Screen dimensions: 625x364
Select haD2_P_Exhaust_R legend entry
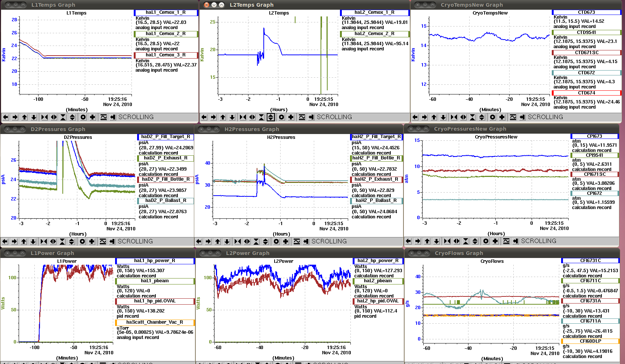(165, 158)
